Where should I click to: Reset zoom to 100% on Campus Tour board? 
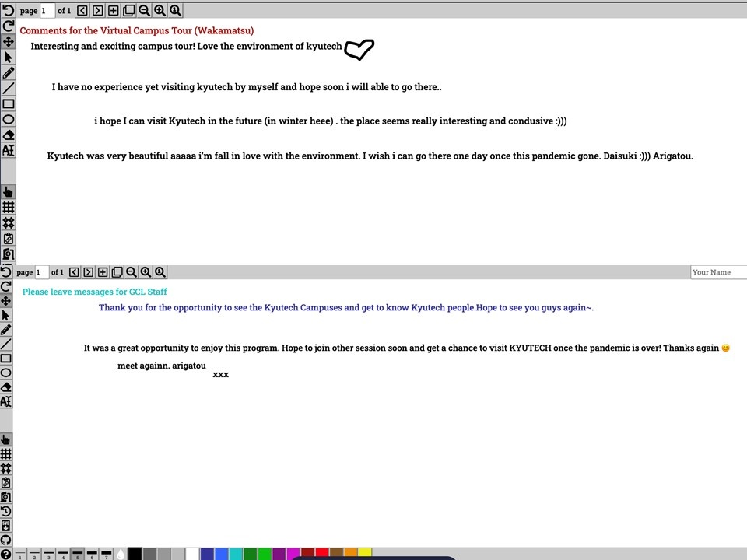pyautogui.click(x=175, y=10)
